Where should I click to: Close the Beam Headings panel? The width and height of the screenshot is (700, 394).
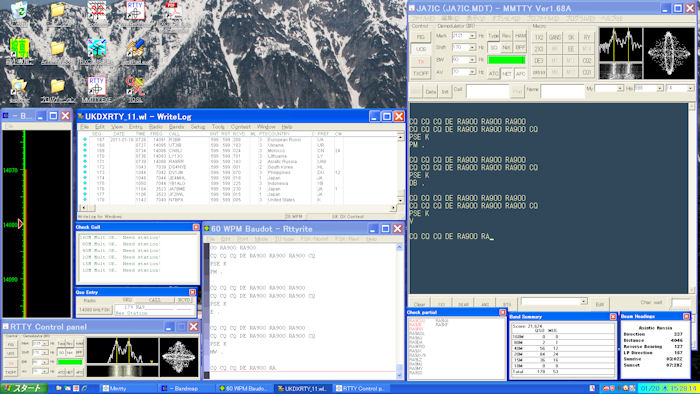[686, 316]
